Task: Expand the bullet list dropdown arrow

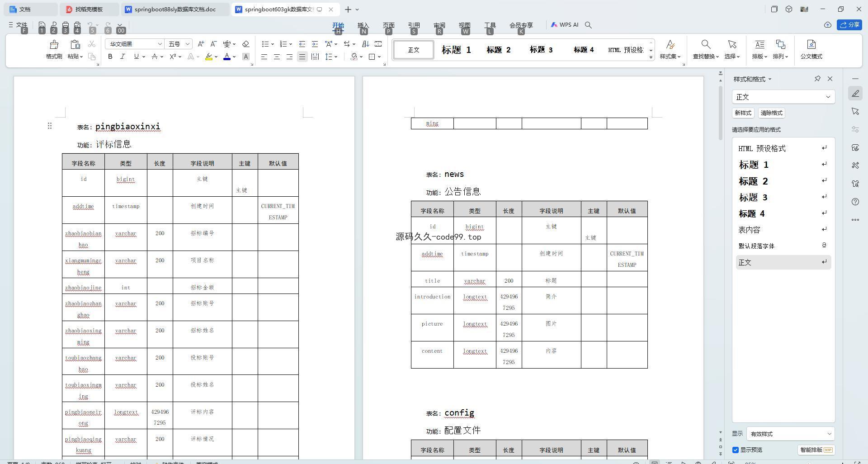Action: click(273, 44)
